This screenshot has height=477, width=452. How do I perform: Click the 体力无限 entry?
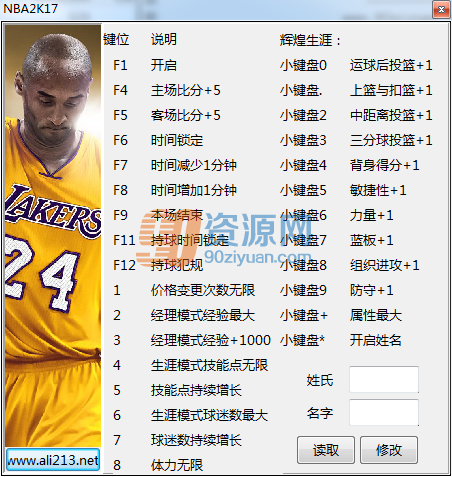tap(177, 465)
